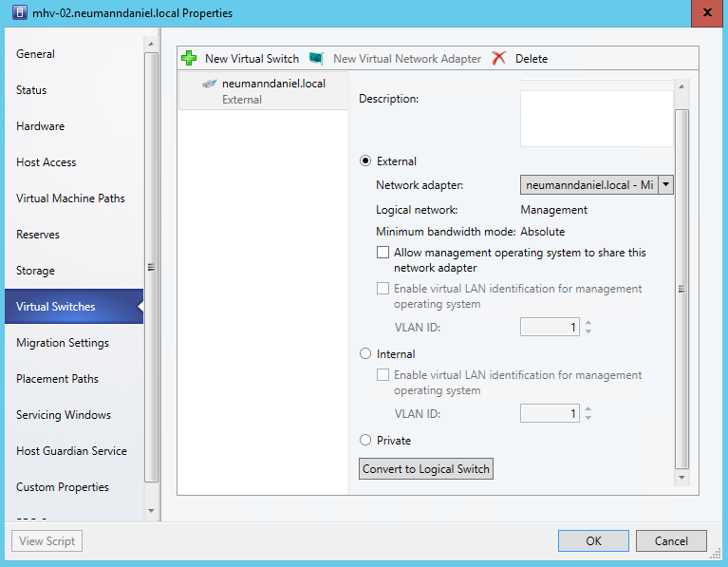Image resolution: width=728 pixels, height=567 pixels.
Task: Select the neumanndaniel.local switch adapter icon
Action: [x=210, y=84]
